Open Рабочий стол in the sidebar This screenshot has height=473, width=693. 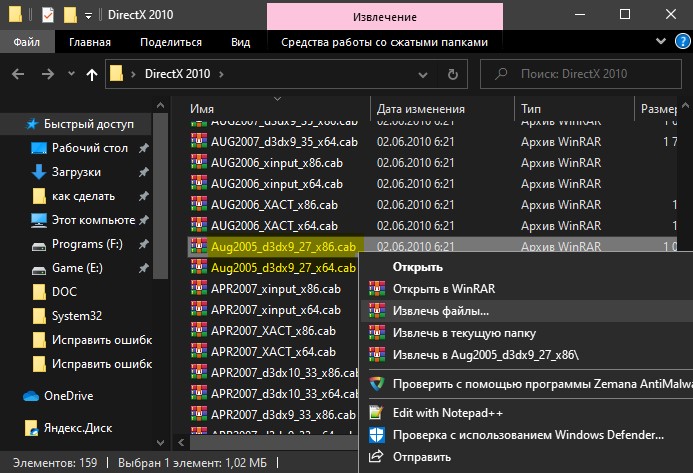click(x=89, y=148)
